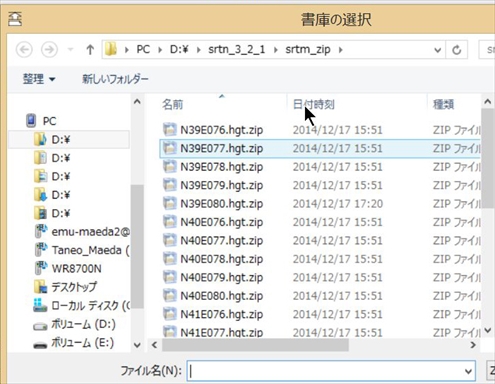Viewport: 495px width, 384px height.
Task: Open the 整理 menu
Action: 39,79
